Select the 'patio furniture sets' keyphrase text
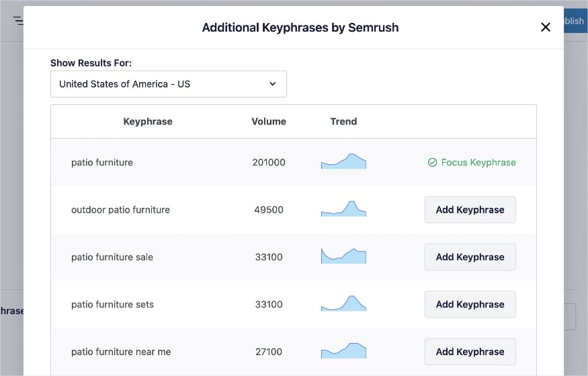The height and width of the screenshot is (376, 588). tap(112, 304)
